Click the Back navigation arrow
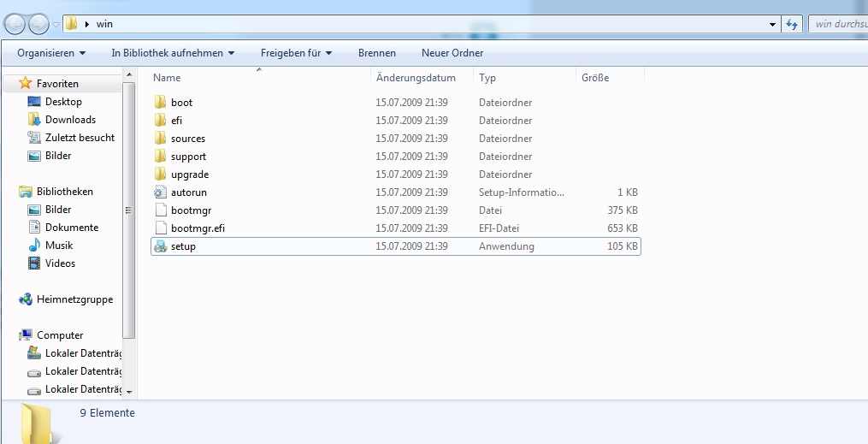Image resolution: width=868 pixels, height=444 pixels. (16, 25)
